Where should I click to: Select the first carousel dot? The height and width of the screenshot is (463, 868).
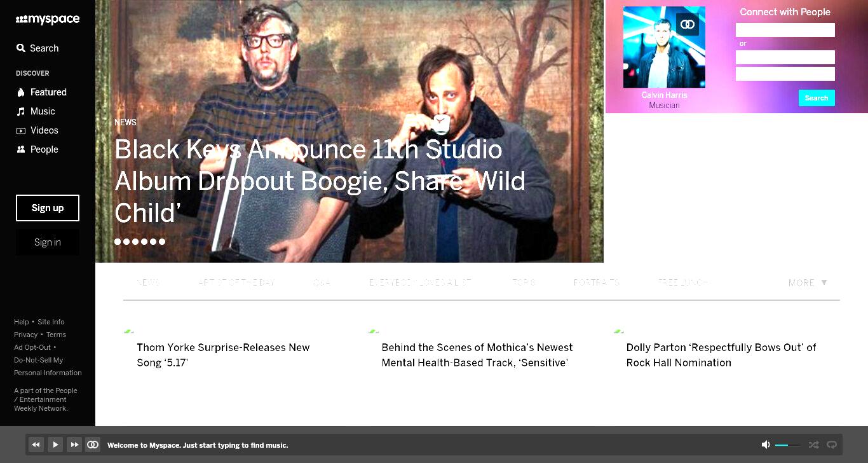pos(118,242)
